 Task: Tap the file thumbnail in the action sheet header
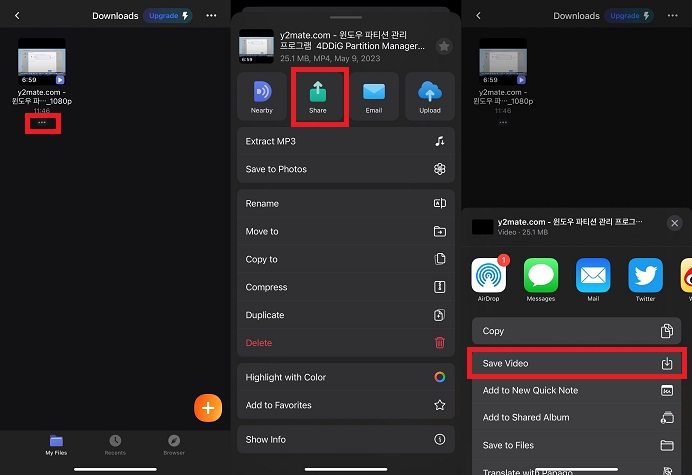(x=256, y=46)
